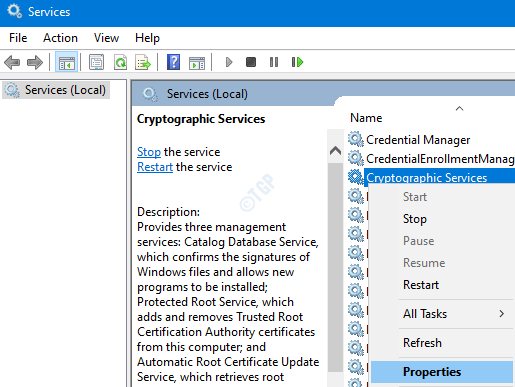This screenshot has width=515, height=387.
Task: Open the File menu
Action: coord(18,38)
